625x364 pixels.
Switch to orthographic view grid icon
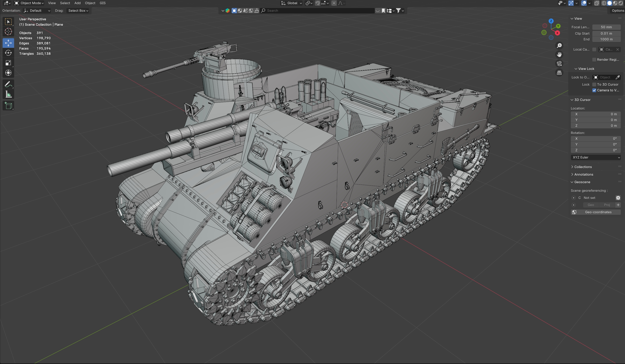pyautogui.click(x=559, y=73)
